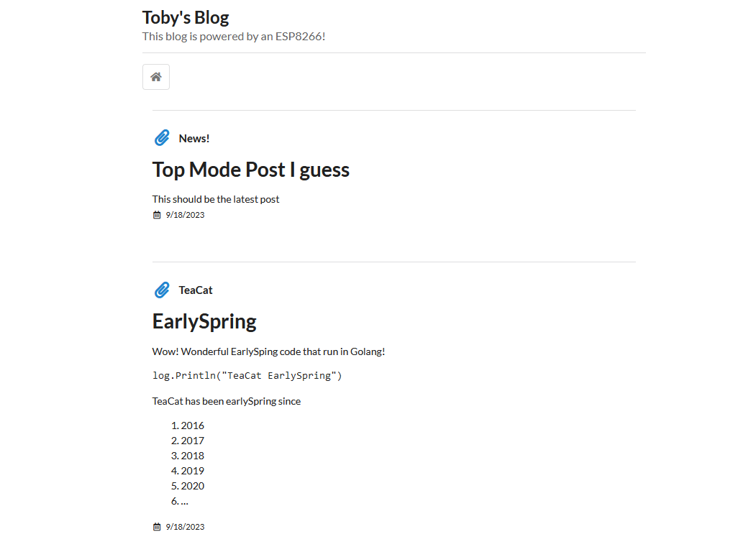
Task: Open the Toby's Blog site title
Action: 185,18
